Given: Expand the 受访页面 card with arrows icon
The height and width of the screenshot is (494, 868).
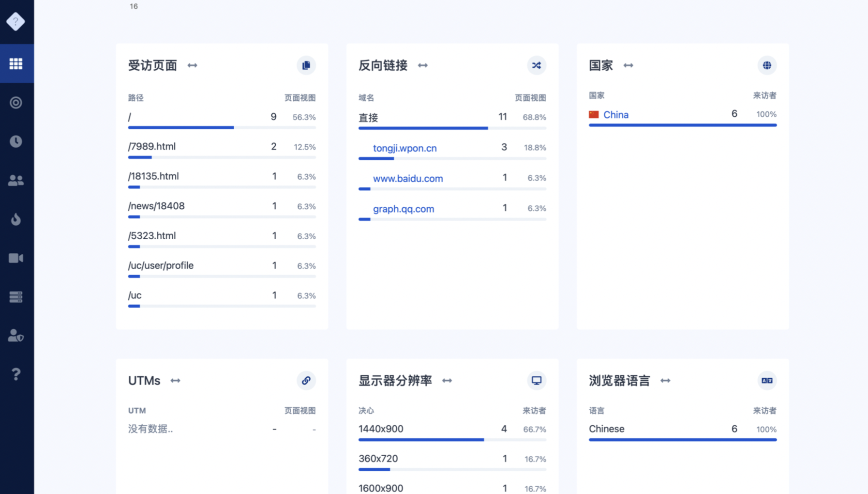Looking at the screenshot, I should 193,65.
